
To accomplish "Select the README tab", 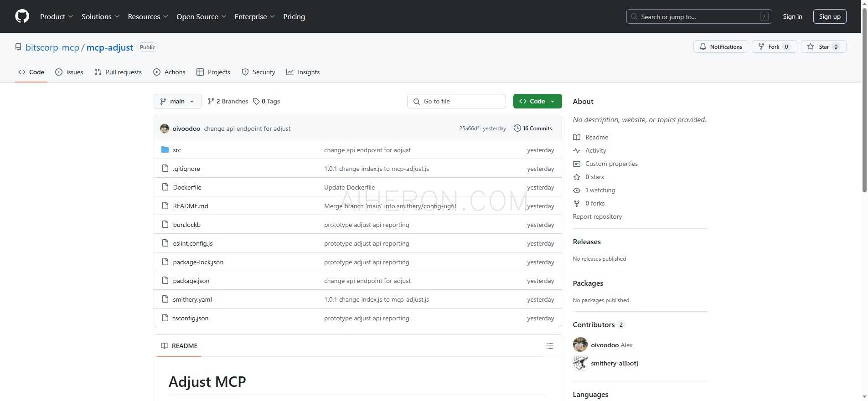I will 179,346.
